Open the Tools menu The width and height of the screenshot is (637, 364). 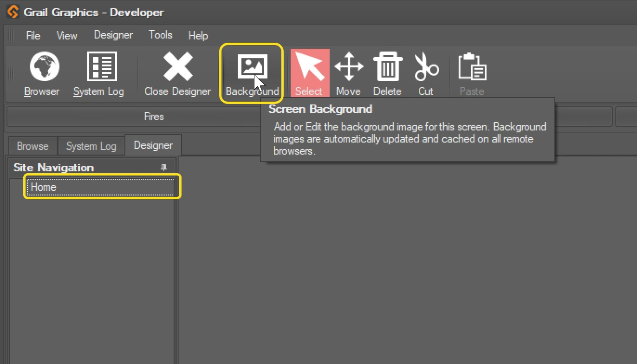coord(160,35)
